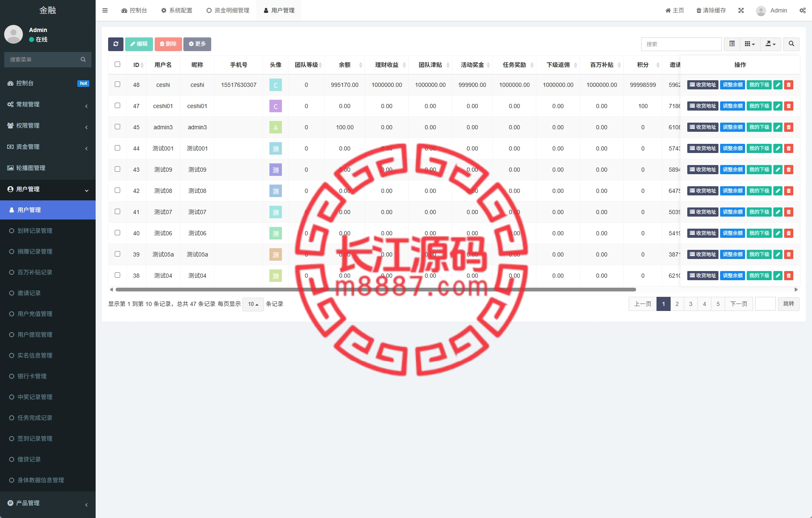The height and width of the screenshot is (518, 812).
Task: Open 银行卡管理 in the sidebar
Action: coord(32,376)
